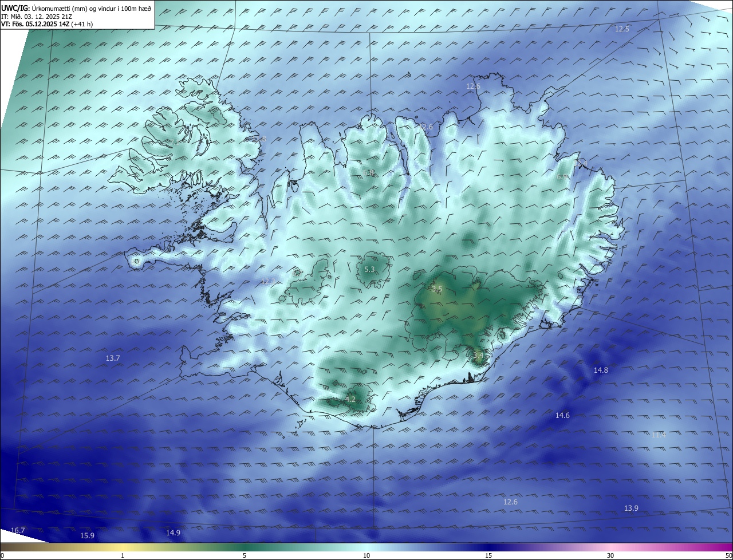Click the 11.4 value label
Viewport: 733px width, 560px height.
659,435
